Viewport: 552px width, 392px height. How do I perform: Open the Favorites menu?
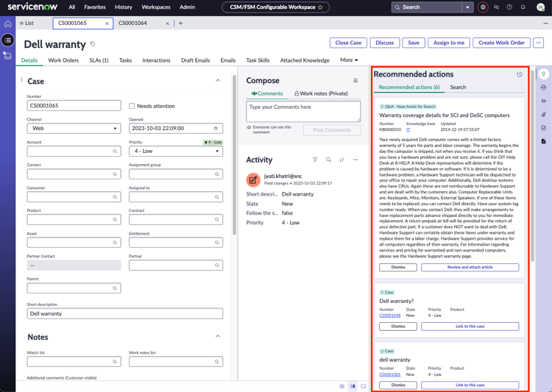click(x=95, y=7)
